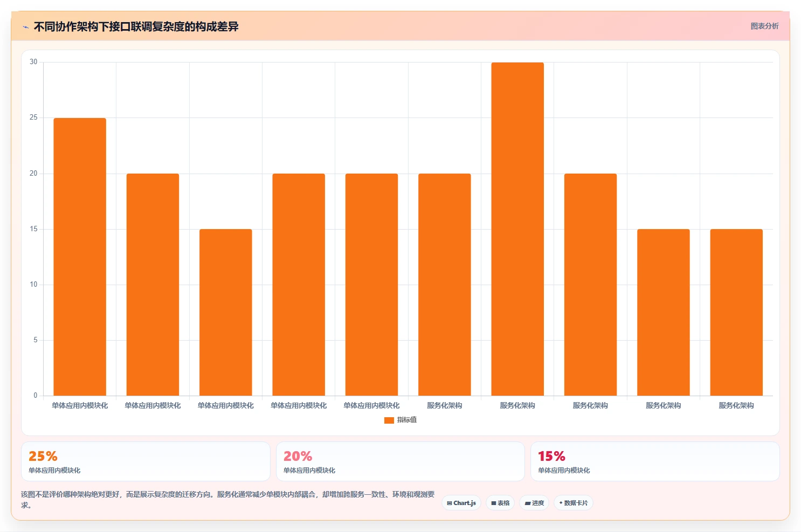
Task: Open the 20% stat card
Action: pyautogui.click(x=400, y=461)
